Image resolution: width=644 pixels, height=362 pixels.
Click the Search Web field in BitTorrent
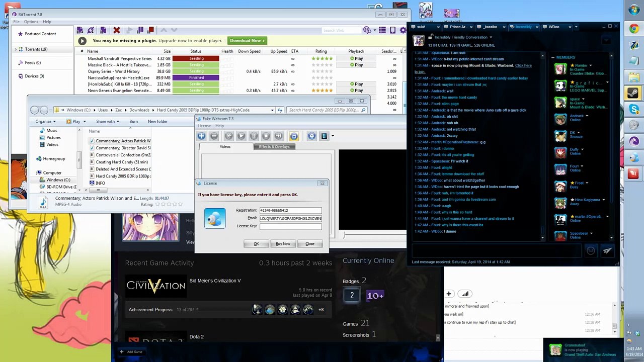pos(342,30)
